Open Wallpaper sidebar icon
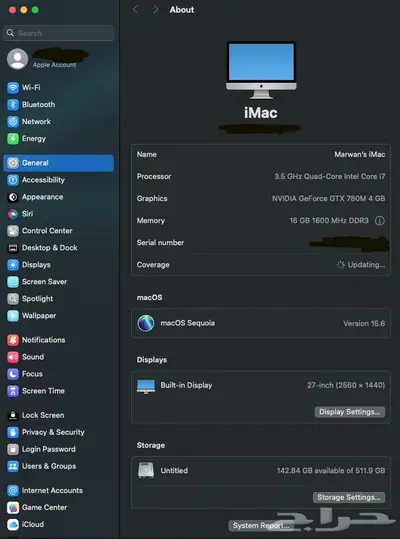The image size is (400, 539). click(x=13, y=316)
